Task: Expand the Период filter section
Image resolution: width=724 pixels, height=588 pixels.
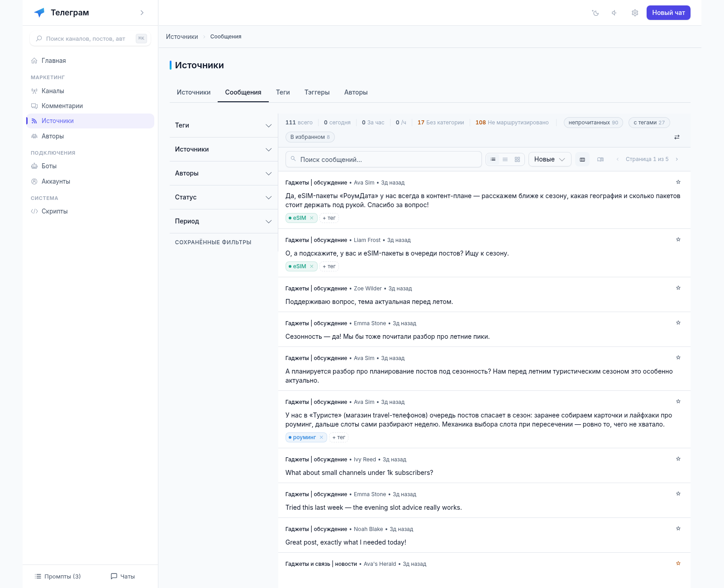Action: (x=224, y=221)
